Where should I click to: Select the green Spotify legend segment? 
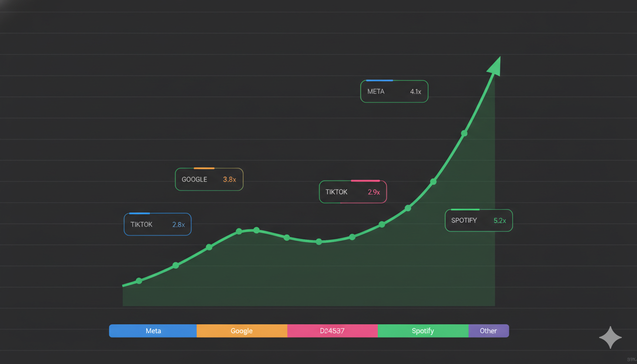coord(423,331)
